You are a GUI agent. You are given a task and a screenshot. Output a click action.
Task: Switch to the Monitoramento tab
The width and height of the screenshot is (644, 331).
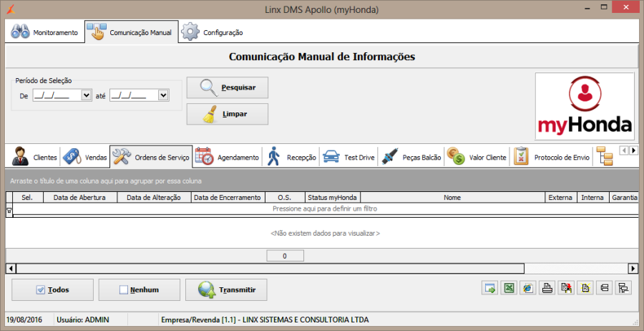(44, 32)
